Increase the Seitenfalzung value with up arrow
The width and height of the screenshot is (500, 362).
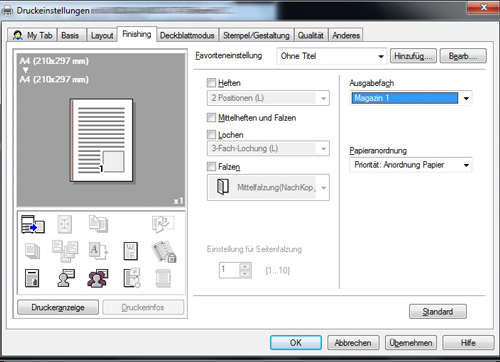tap(245, 266)
